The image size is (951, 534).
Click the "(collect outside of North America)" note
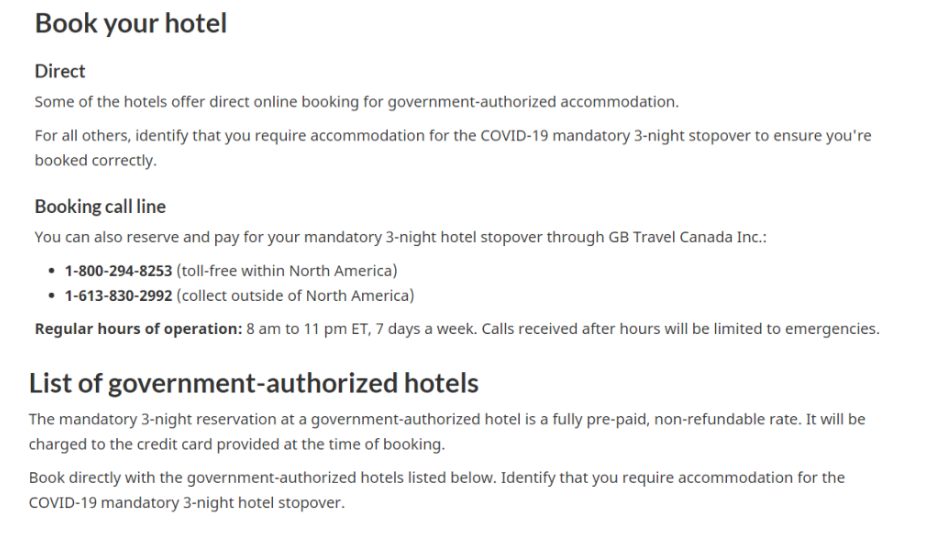295,296
